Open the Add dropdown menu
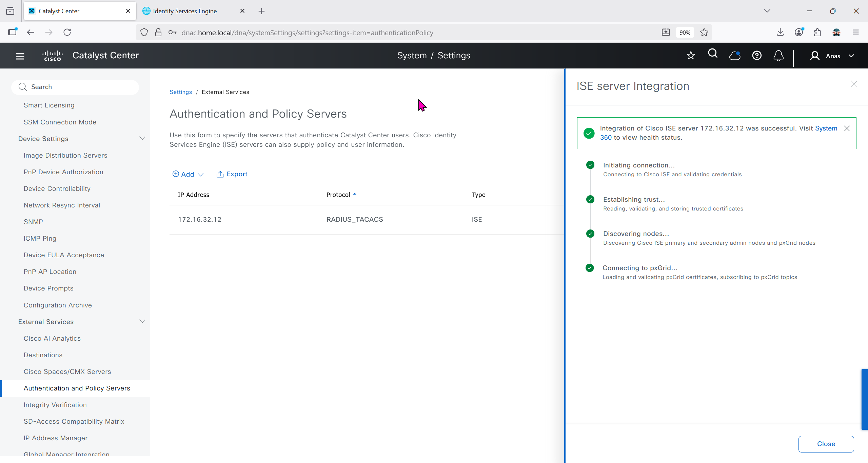 [188, 174]
